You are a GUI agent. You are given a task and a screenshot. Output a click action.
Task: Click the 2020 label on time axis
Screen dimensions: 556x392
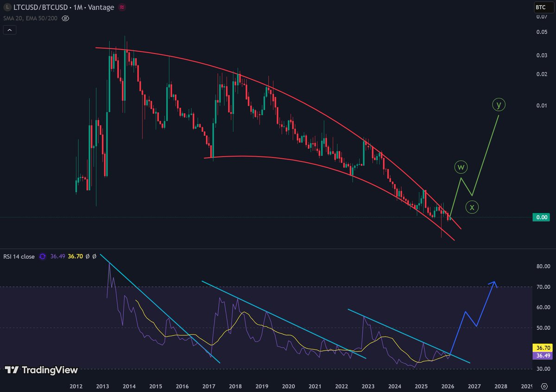click(288, 386)
